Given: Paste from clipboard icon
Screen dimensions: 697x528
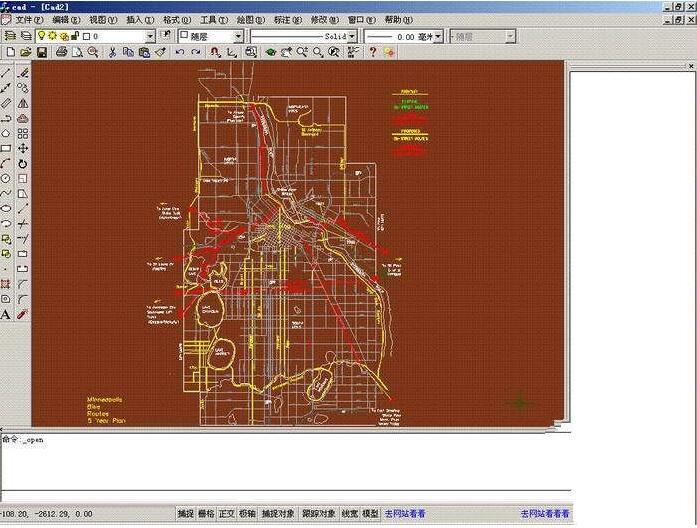Looking at the screenshot, I should (144, 52).
